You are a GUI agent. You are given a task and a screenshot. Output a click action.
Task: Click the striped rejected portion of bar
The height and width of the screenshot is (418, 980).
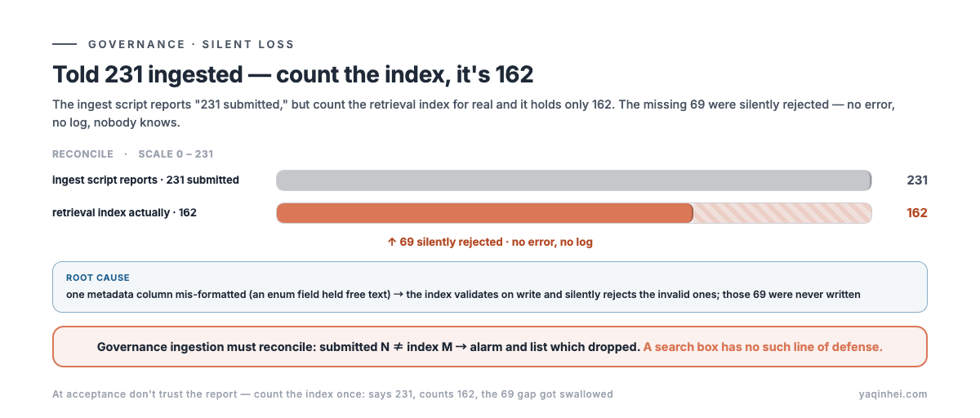(x=782, y=213)
